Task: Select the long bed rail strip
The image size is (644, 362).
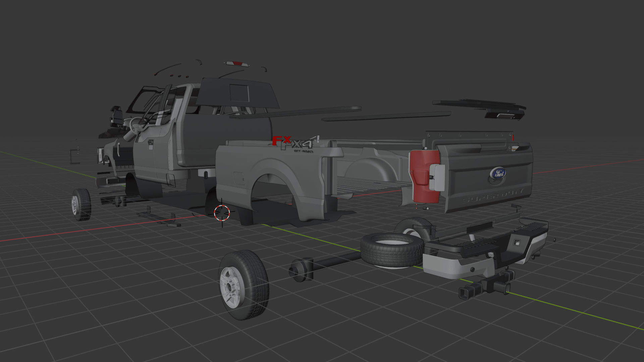Action: click(386, 116)
